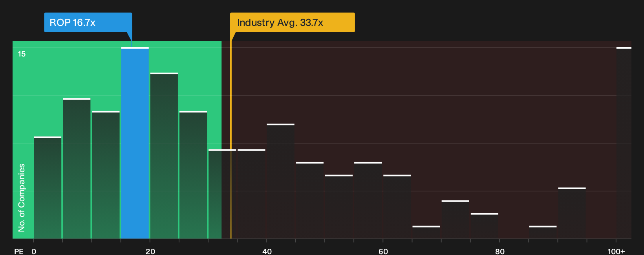Click the '15' y-axis value label
This screenshot has height=255, width=644.
pos(22,54)
